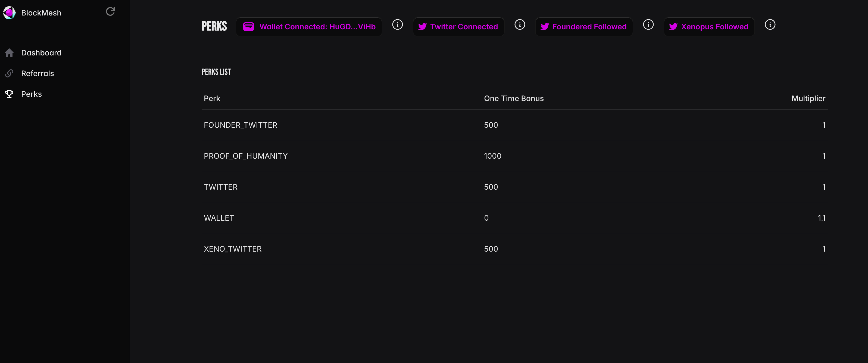Open the Dashboard page
Viewport: 868px width, 363px height.
[x=41, y=53]
